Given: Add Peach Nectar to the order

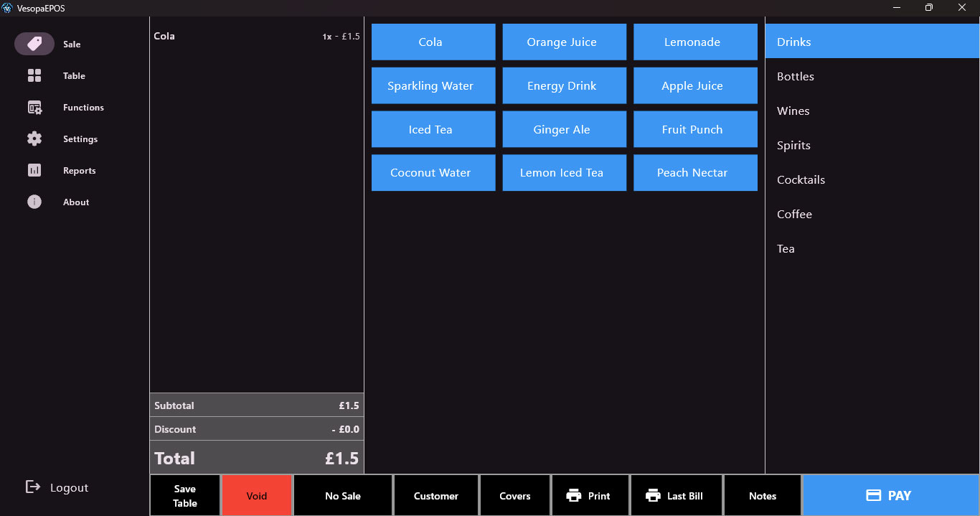Looking at the screenshot, I should 695,172.
